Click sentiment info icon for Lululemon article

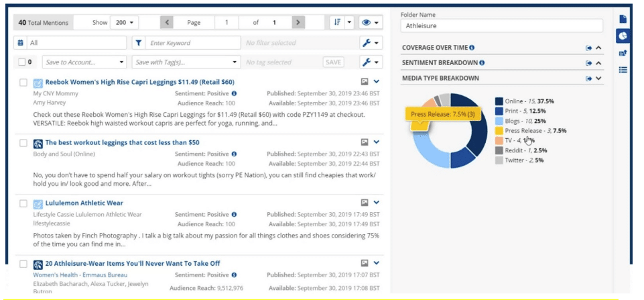tap(234, 214)
